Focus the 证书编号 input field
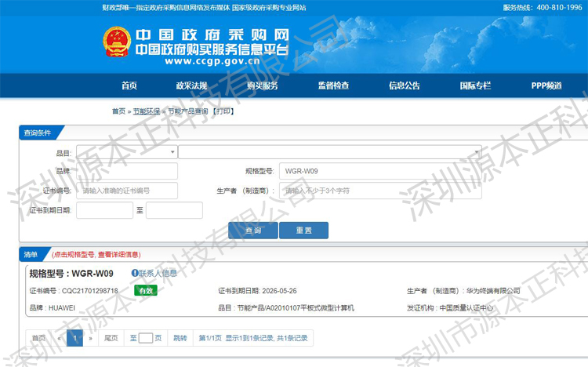 [x=127, y=191]
